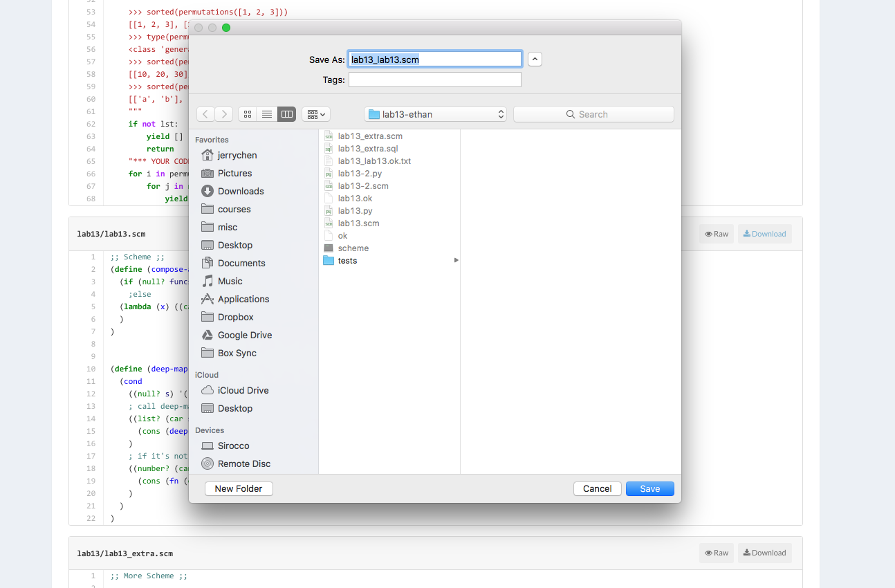This screenshot has height=588, width=895.
Task: Select the scheme item in file list
Action: pyautogui.click(x=353, y=248)
